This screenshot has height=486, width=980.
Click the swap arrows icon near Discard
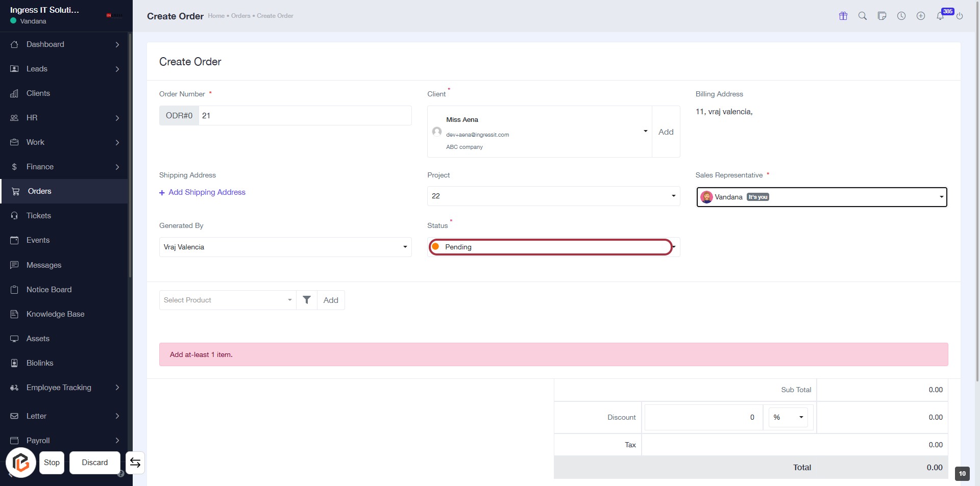(x=135, y=463)
